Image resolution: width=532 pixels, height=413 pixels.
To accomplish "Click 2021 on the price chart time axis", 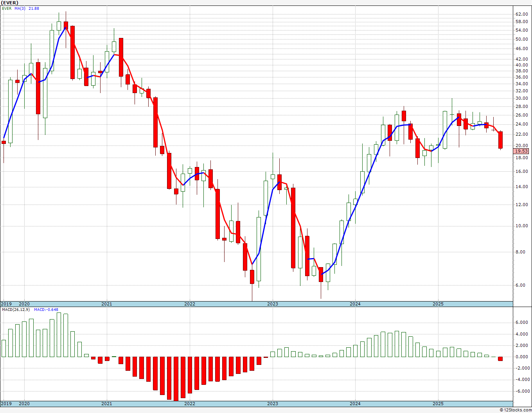I will [x=107, y=304].
